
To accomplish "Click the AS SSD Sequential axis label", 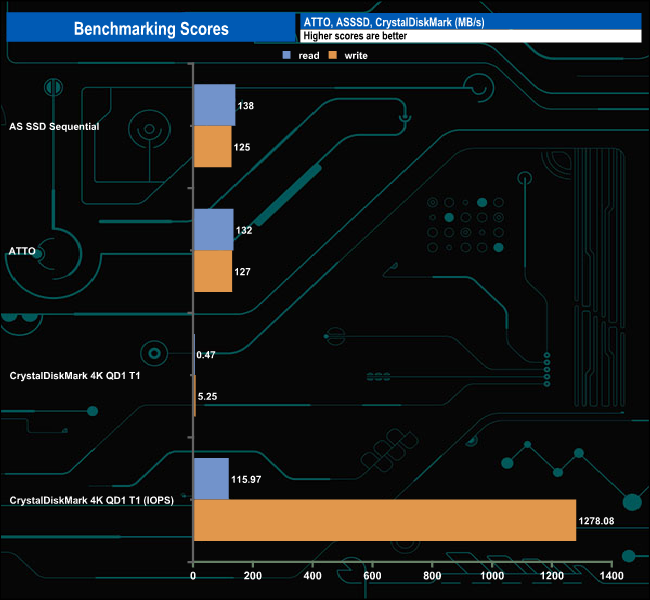I will [53, 126].
